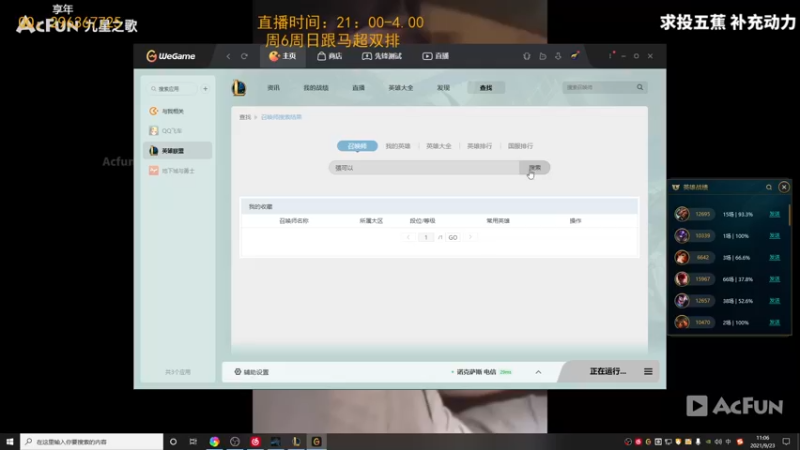Viewport: 800px width, 450px height.
Task: Click the 诺克萨斯 电信 server status
Action: pyautogui.click(x=482, y=372)
